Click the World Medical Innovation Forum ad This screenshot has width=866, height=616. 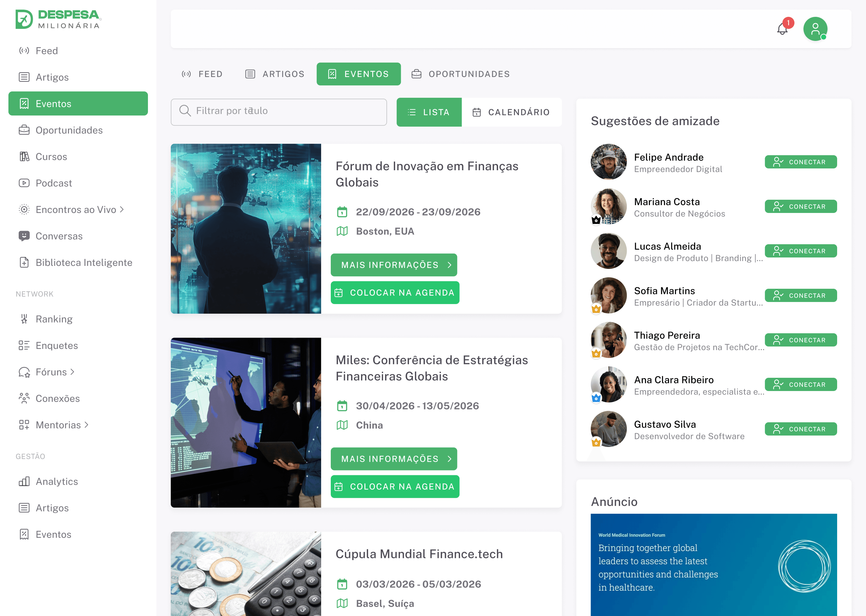point(714,564)
